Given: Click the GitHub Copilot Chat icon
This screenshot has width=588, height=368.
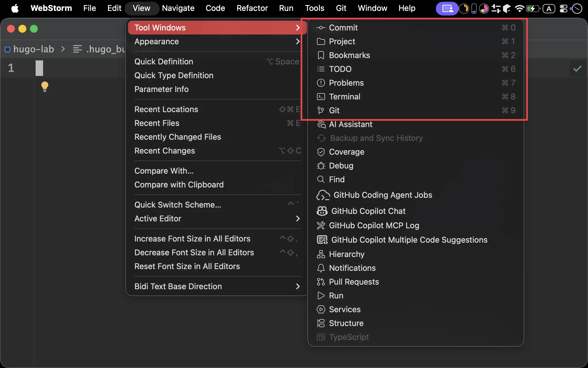Looking at the screenshot, I should 322,211.
